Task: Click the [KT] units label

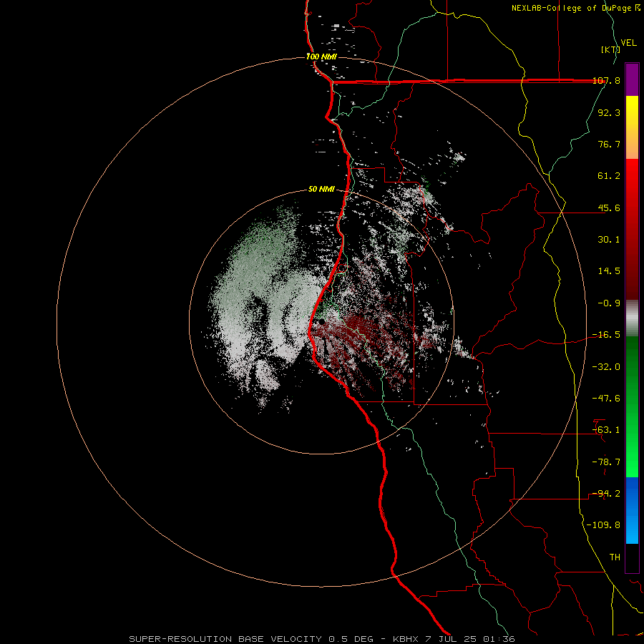Action: (610, 49)
